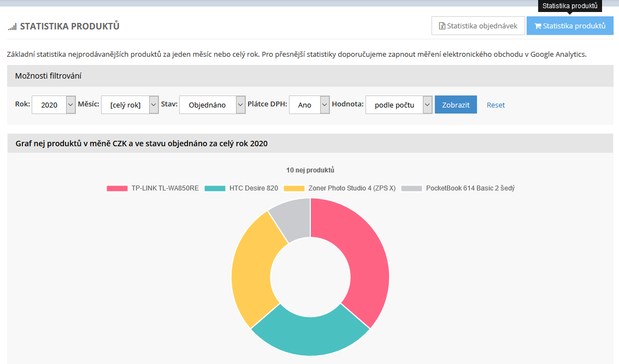Click the PocketBook 614 Basic 2 šedý label
619x364 pixels.
pyautogui.click(x=470, y=188)
